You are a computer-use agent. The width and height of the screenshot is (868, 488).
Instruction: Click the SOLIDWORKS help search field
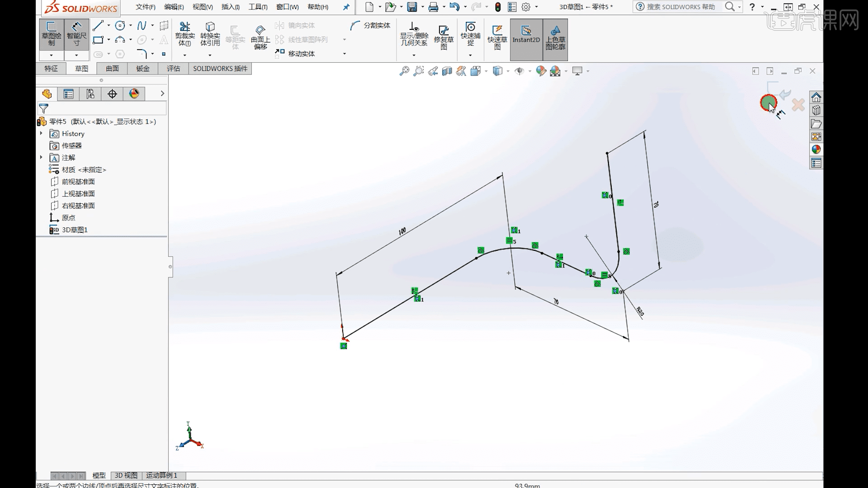[680, 7]
